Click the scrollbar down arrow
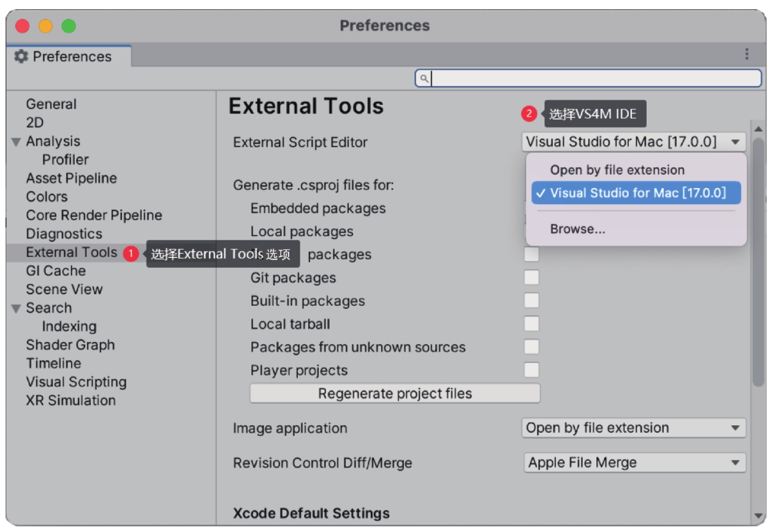Screen dimensions: 779x532 [759, 516]
